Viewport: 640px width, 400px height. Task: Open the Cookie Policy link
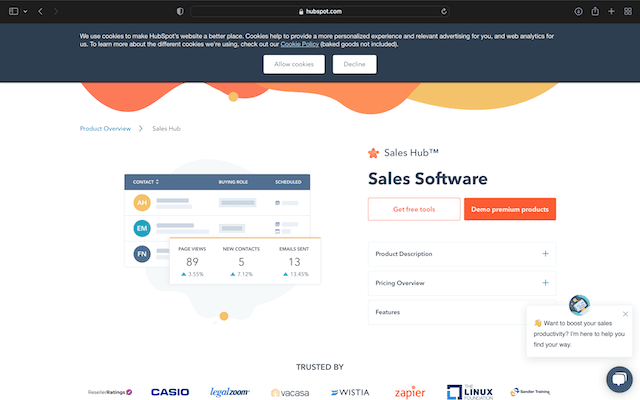click(x=300, y=44)
